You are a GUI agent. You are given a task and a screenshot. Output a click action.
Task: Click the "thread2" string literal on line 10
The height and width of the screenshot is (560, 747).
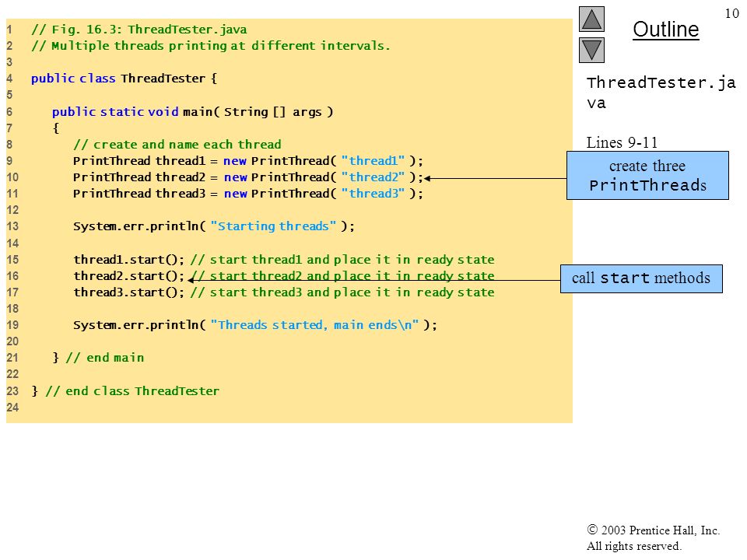point(373,177)
